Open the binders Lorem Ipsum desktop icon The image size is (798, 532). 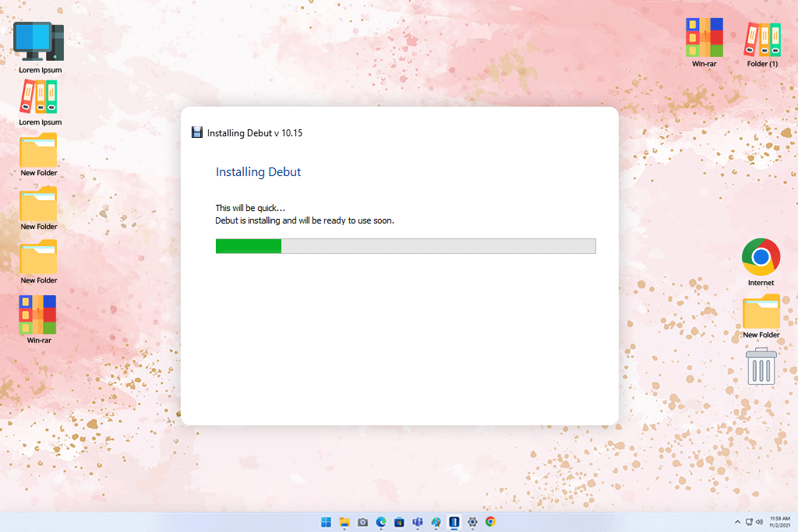pos(39,97)
